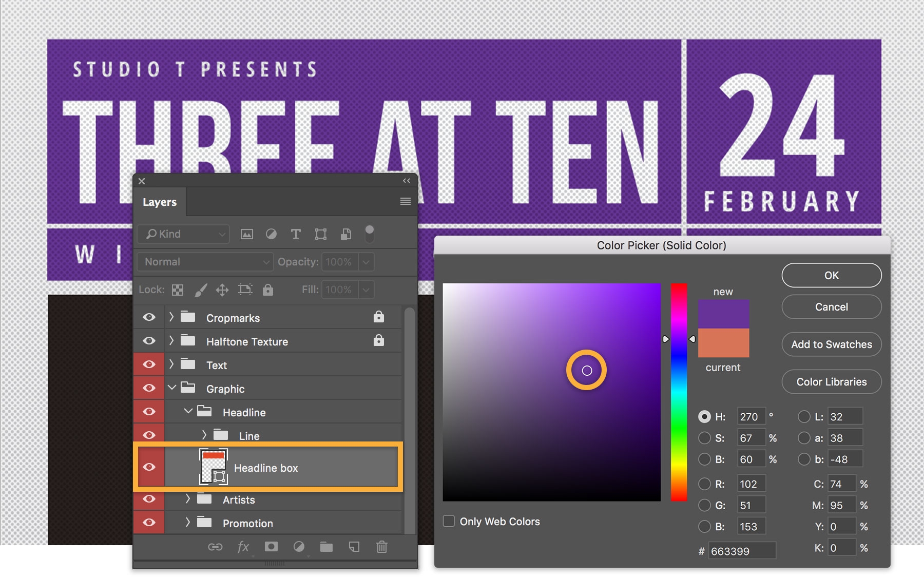Click the current orange color swatch
The height and width of the screenshot is (577, 924).
point(723,343)
